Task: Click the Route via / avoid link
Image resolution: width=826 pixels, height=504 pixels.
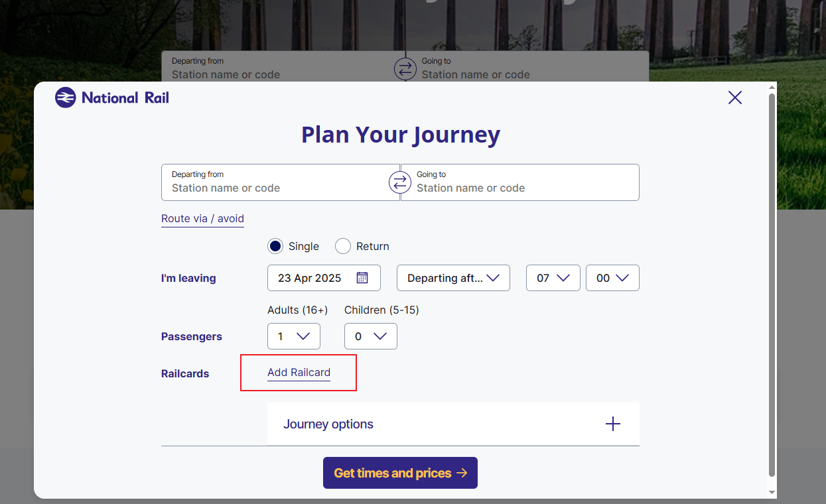Action: 202,219
